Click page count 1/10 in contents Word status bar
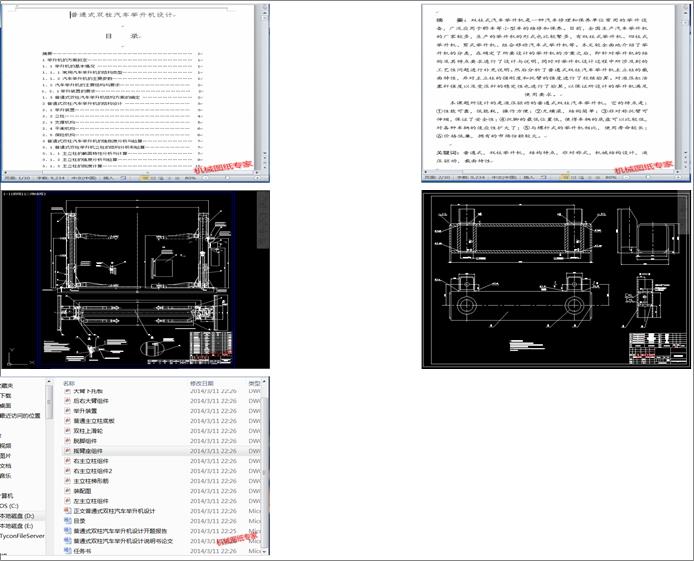 pos(17,178)
